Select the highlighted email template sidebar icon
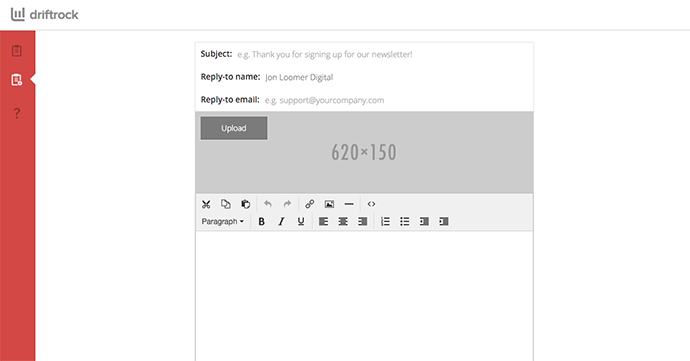The image size is (690, 361). pyautogui.click(x=17, y=80)
